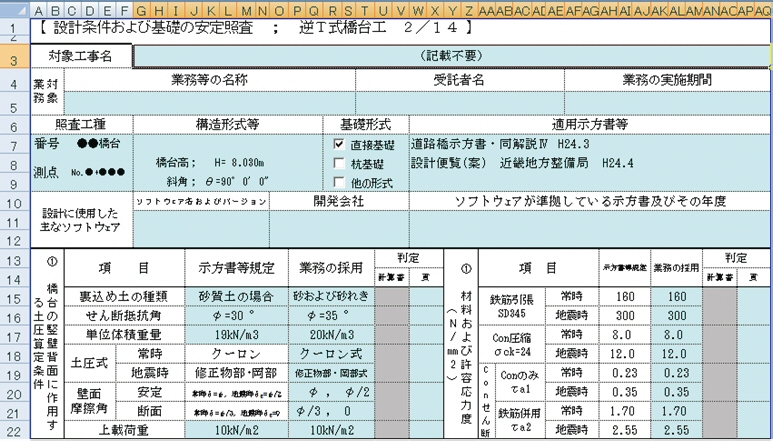Click the 業務等の名称 header cell
Screen dimensions: 773x441
210,80
